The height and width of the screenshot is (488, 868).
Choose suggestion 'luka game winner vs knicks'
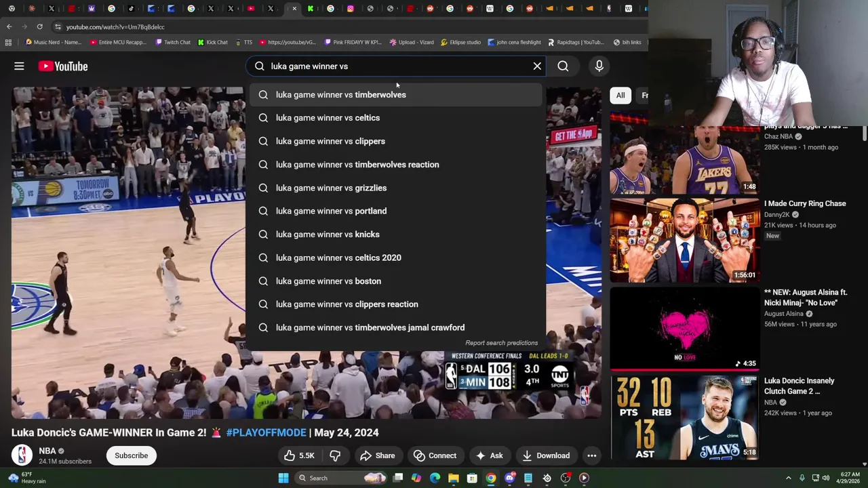[x=397, y=235]
